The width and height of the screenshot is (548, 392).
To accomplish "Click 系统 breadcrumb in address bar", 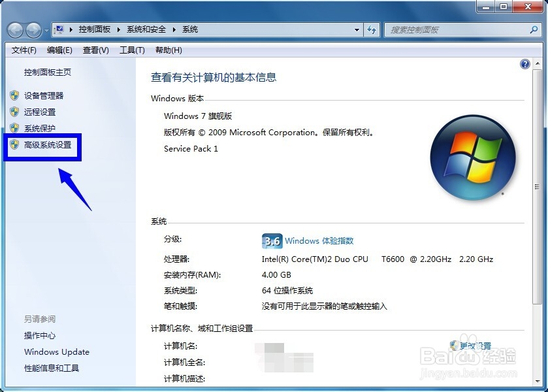I will tap(190, 29).
